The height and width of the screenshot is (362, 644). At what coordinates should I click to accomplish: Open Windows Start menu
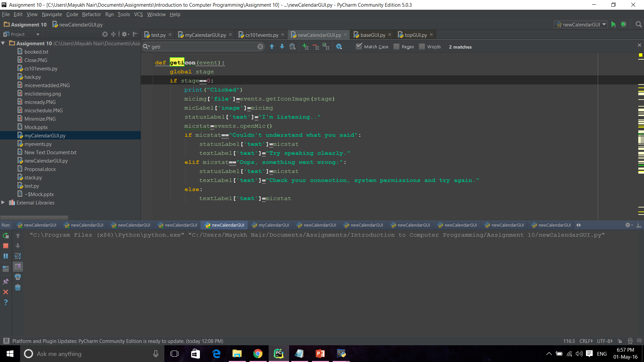pos(10,354)
